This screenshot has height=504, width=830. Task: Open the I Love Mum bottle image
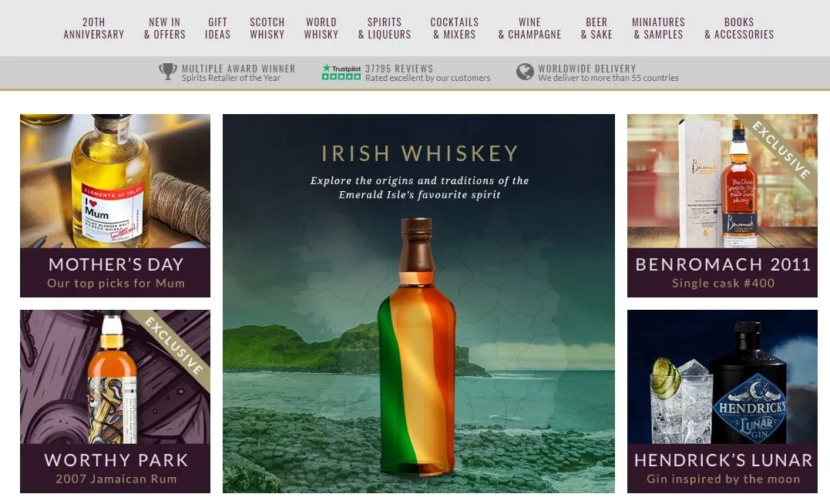point(115,181)
